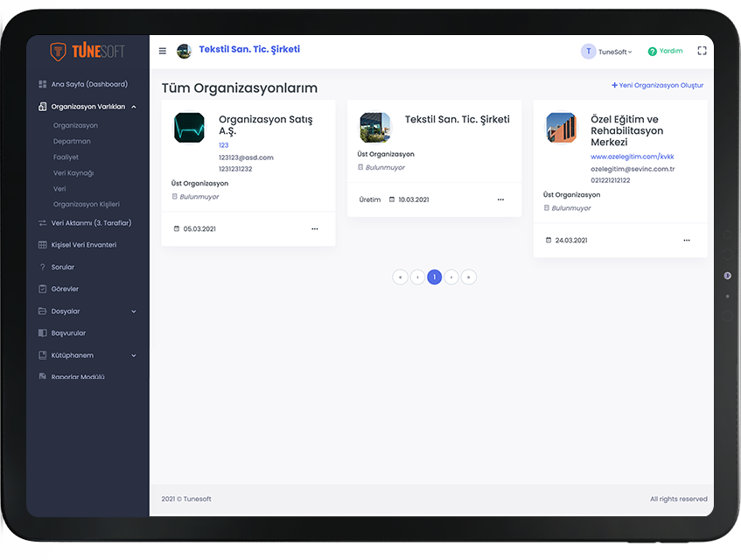Select Organizasyon Kişileri submenu item

(87, 204)
